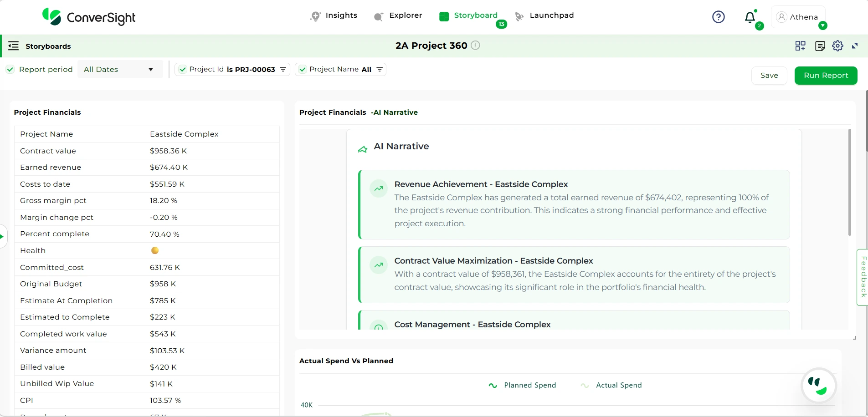Open the Project Name filter options
The image size is (868, 417).
(380, 69)
